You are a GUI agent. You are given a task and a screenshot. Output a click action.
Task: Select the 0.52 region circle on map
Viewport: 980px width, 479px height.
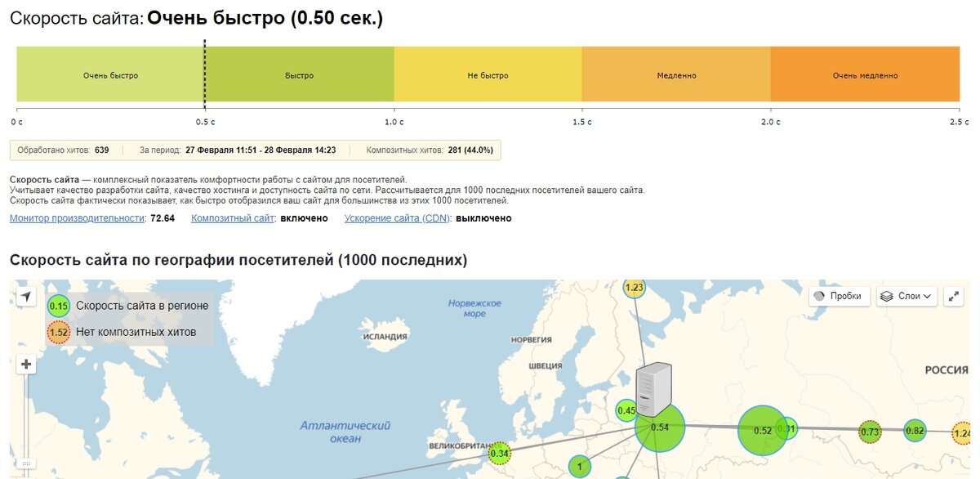[763, 430]
